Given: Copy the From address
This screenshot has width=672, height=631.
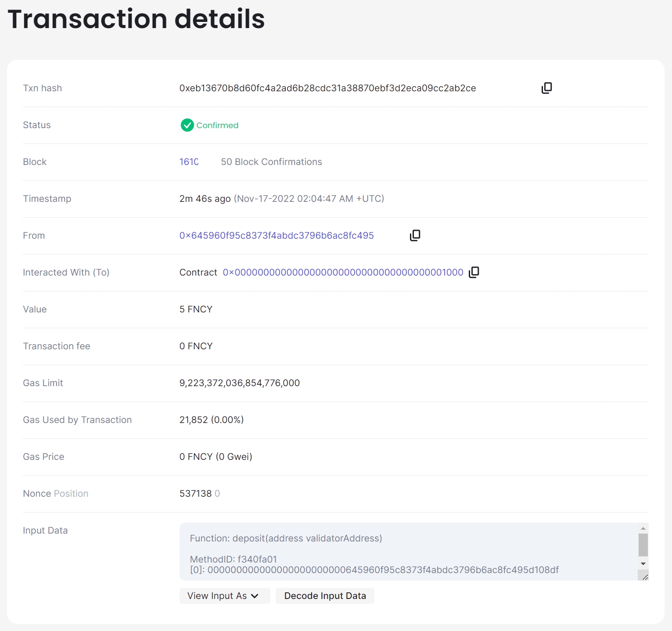Looking at the screenshot, I should pos(415,236).
